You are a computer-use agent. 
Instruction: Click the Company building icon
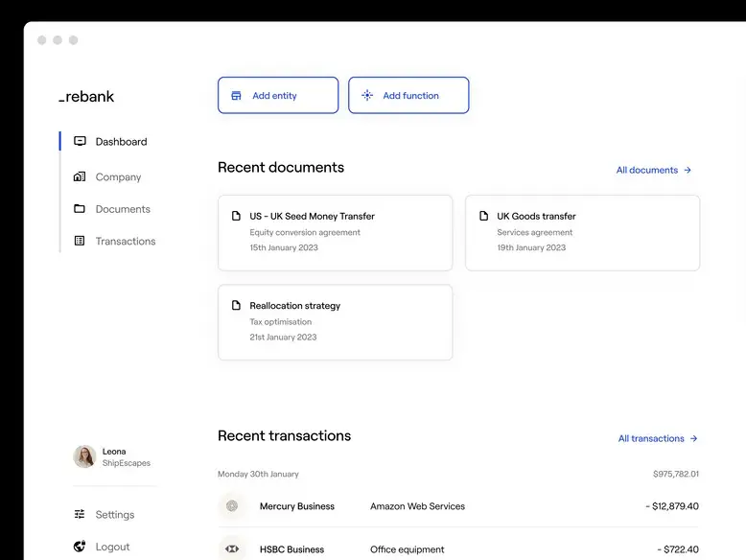pyautogui.click(x=80, y=176)
